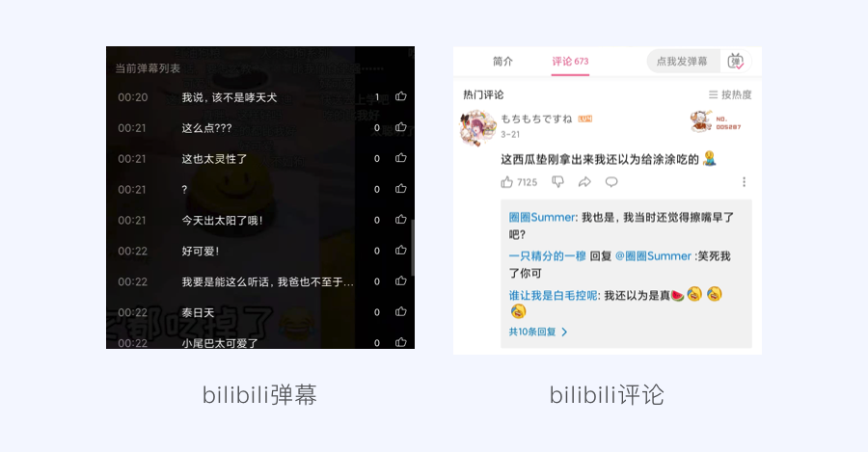Open 圈圈Summer user profile link
Screen dimensions: 868x452
tap(542, 218)
